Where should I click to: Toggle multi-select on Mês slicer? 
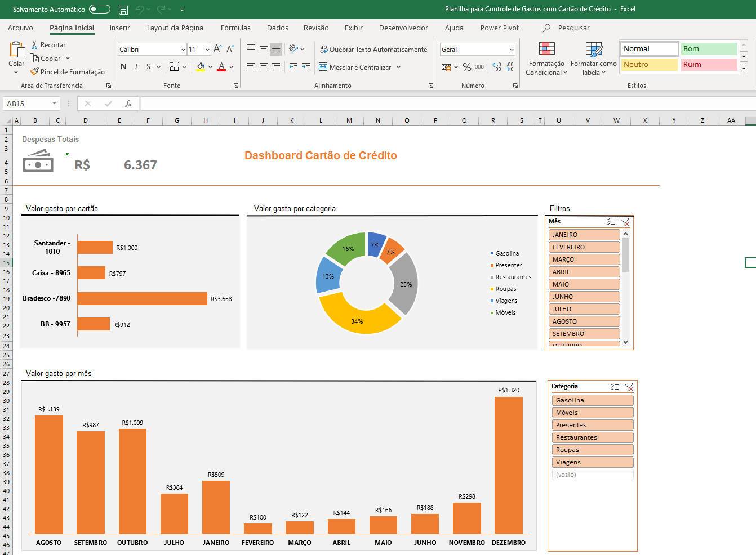pos(611,222)
